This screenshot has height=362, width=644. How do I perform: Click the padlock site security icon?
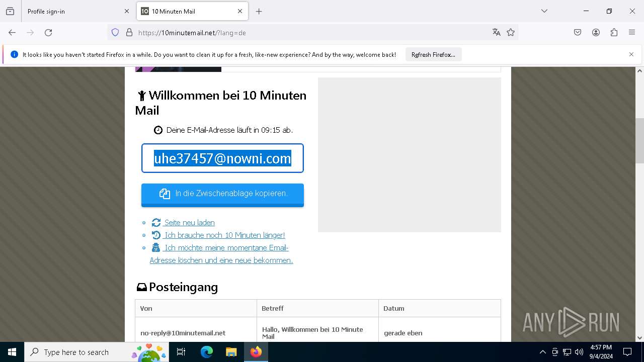(x=129, y=33)
